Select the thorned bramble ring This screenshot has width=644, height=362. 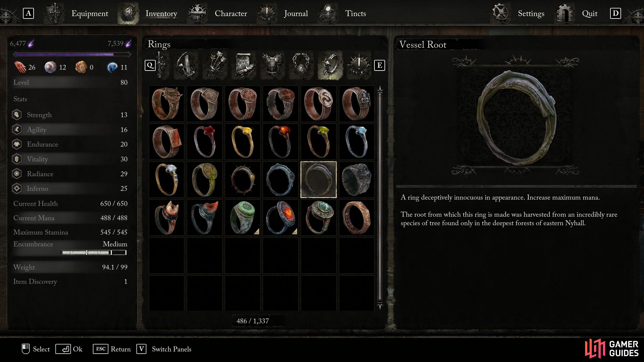(243, 179)
